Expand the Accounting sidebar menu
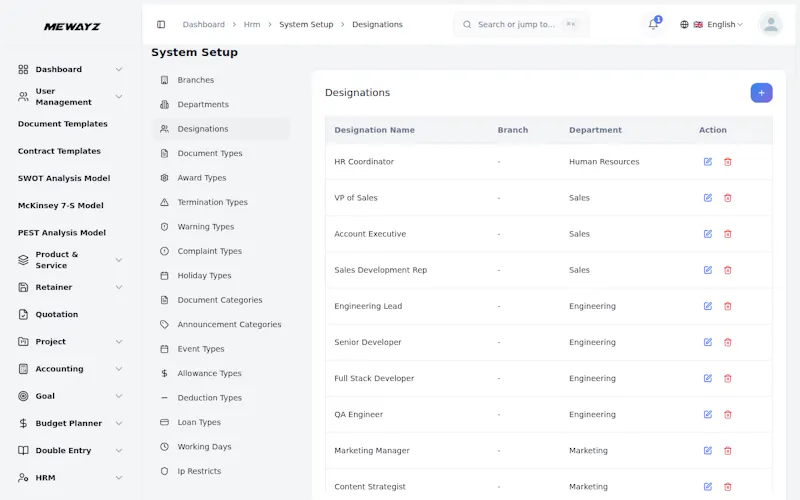Image resolution: width=800 pixels, height=500 pixels. 70,369
